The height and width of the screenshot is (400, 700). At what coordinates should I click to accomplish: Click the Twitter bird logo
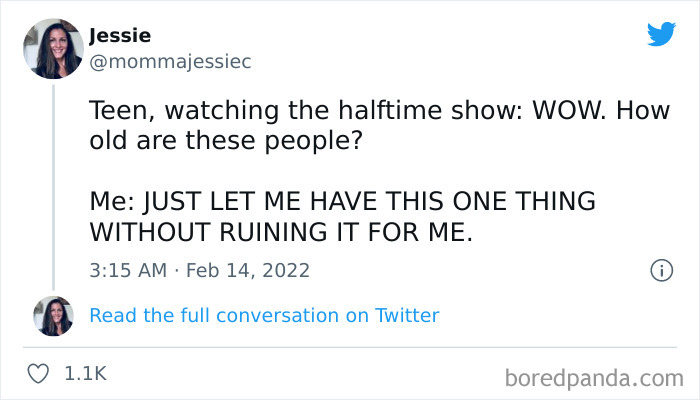(x=661, y=34)
